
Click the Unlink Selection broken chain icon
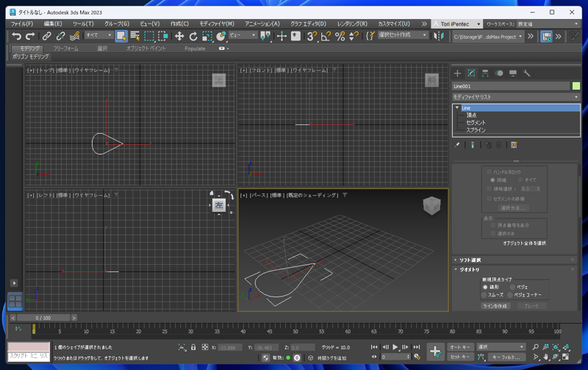[x=60, y=36]
